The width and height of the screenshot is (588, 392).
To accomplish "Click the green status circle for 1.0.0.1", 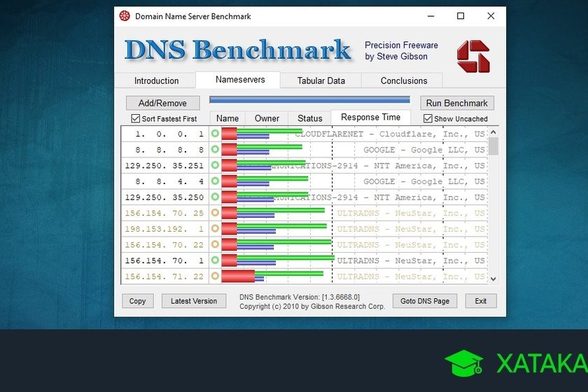I will pyautogui.click(x=215, y=133).
